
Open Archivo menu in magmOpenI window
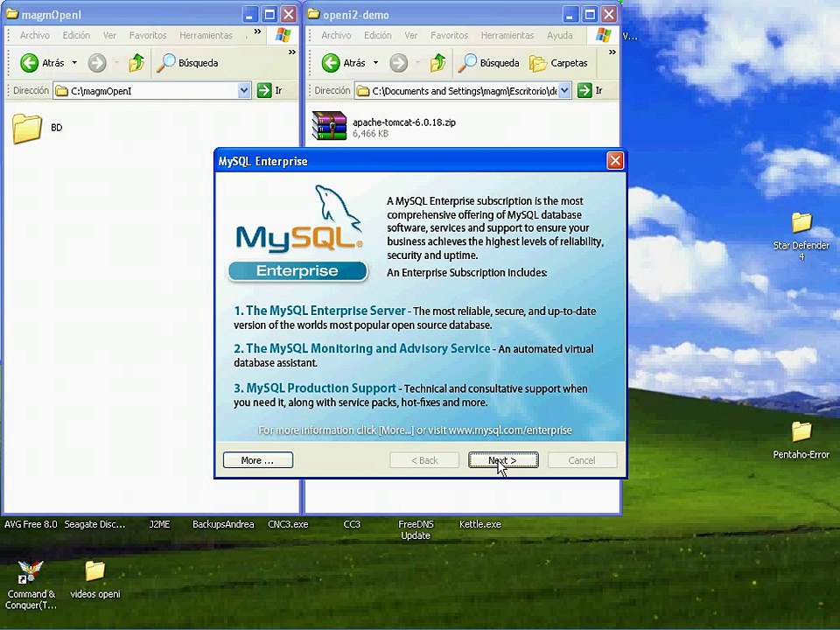click(x=35, y=35)
